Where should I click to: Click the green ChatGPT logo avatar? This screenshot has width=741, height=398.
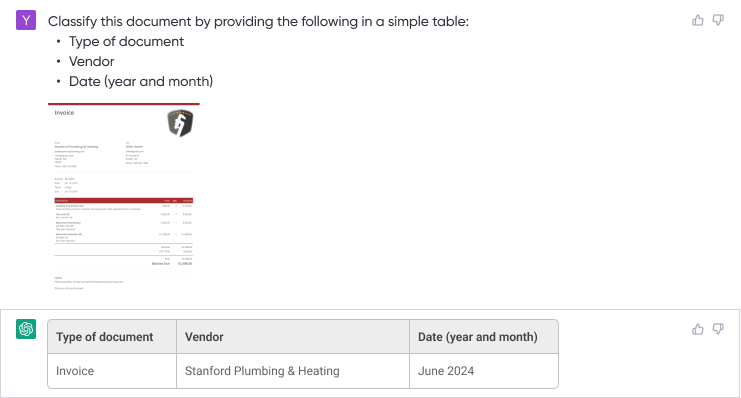tap(26, 329)
